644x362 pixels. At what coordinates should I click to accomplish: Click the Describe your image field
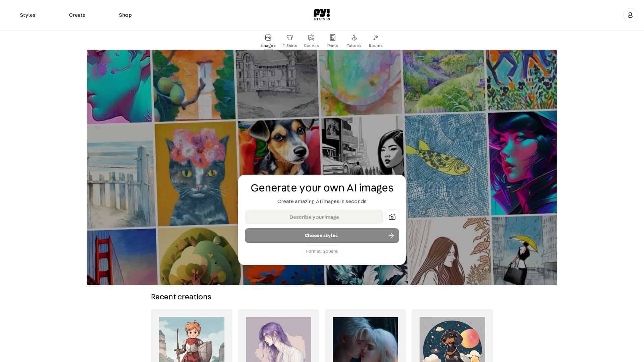tap(314, 217)
